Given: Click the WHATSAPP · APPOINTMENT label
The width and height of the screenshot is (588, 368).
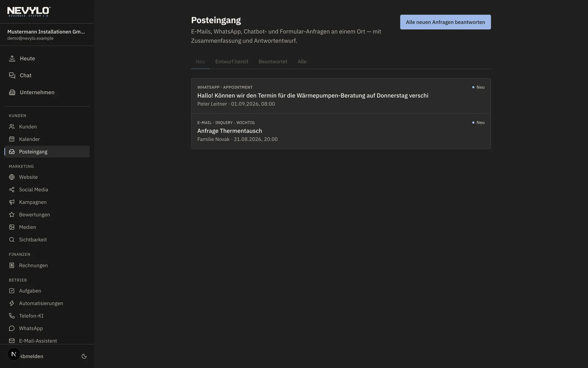Looking at the screenshot, I should click(225, 87).
